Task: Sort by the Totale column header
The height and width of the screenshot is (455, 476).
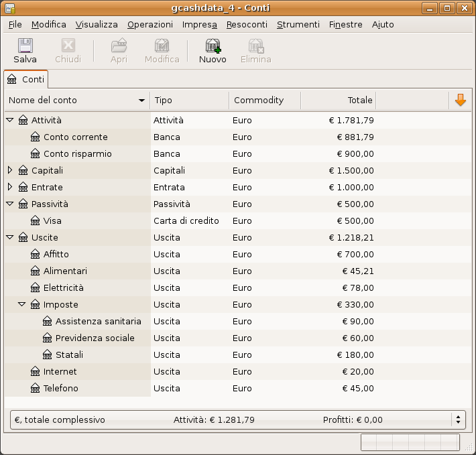Action: coord(338,100)
